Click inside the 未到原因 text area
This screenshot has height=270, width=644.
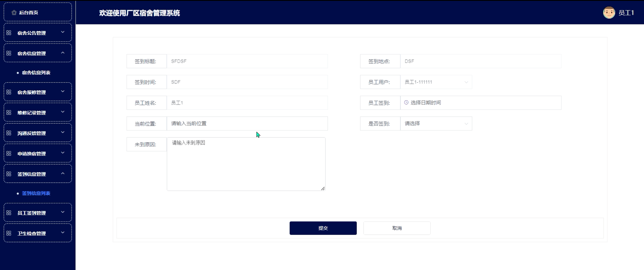246,164
